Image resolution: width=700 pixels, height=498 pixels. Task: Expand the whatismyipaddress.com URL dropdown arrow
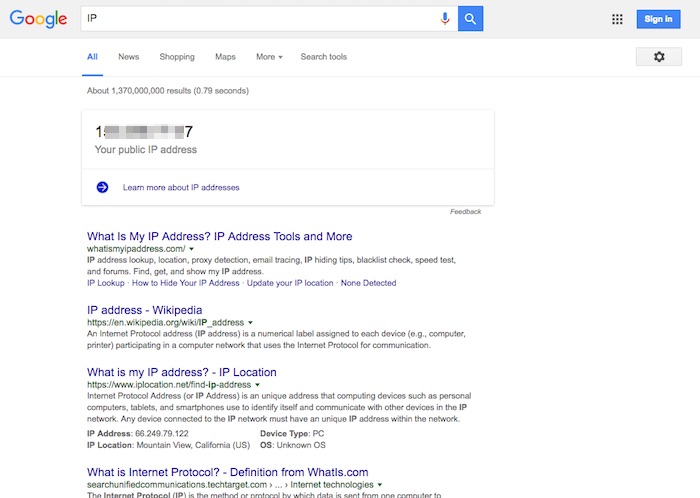(x=191, y=249)
